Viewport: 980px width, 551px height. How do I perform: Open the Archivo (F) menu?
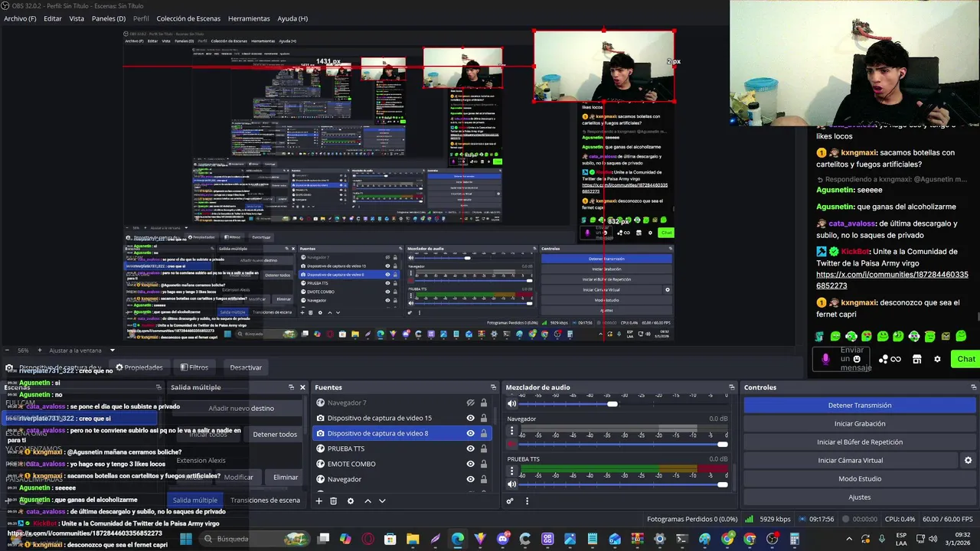point(20,18)
